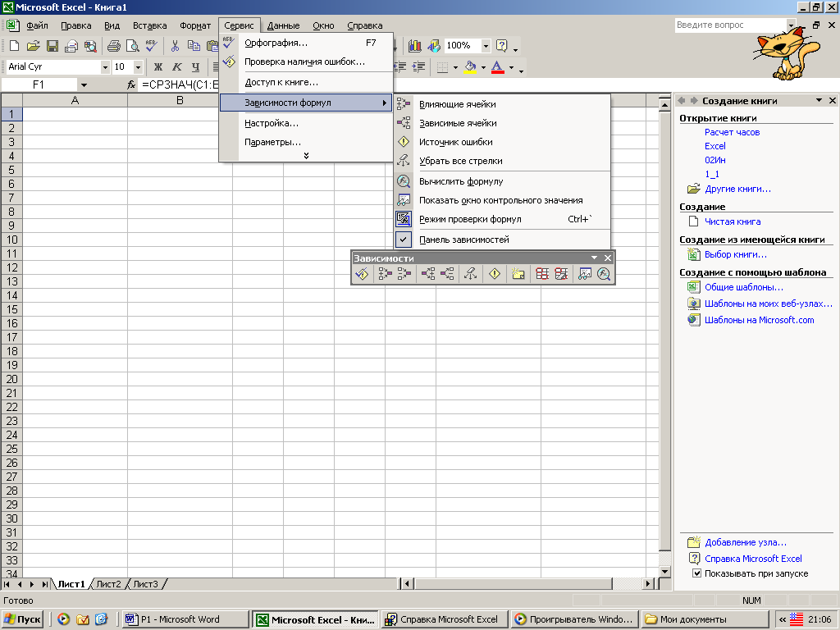Toggle Underline (Ч) formatting
The height and width of the screenshot is (630, 840).
click(195, 67)
